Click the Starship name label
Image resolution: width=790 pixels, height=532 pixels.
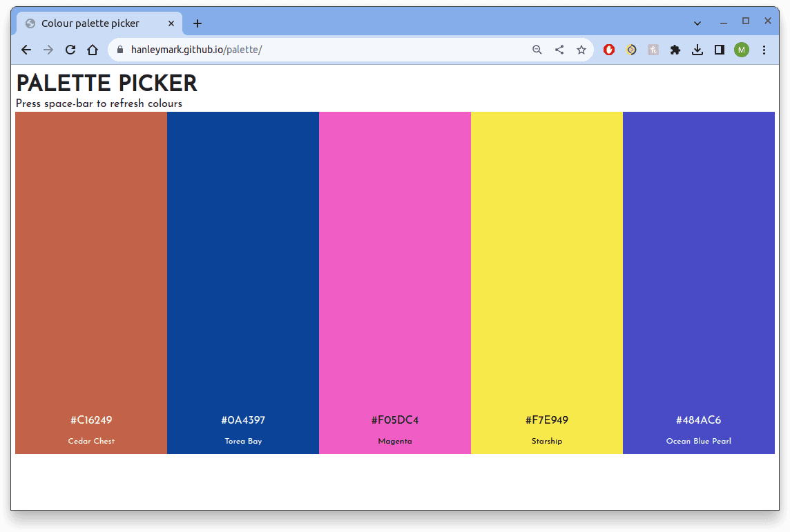pyautogui.click(x=547, y=441)
